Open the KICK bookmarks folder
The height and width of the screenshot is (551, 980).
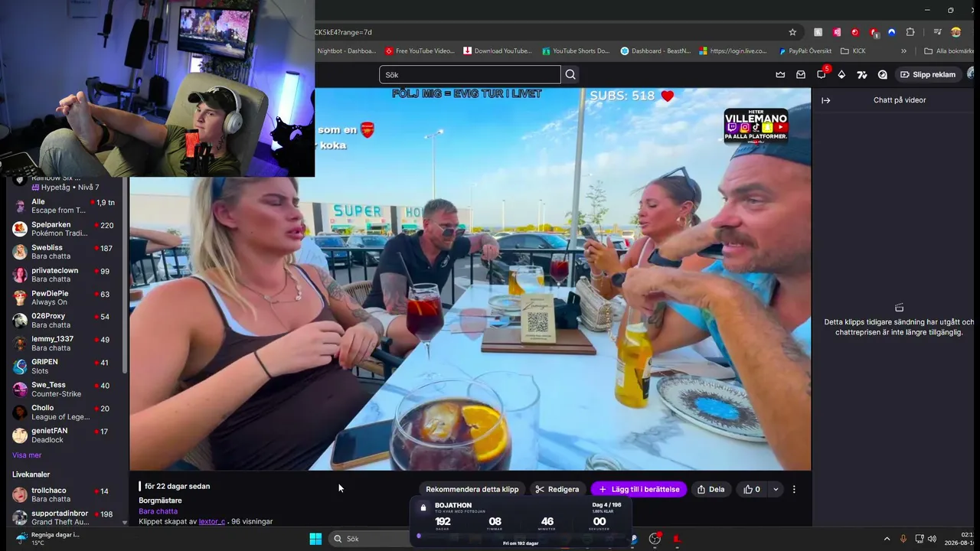(853, 51)
